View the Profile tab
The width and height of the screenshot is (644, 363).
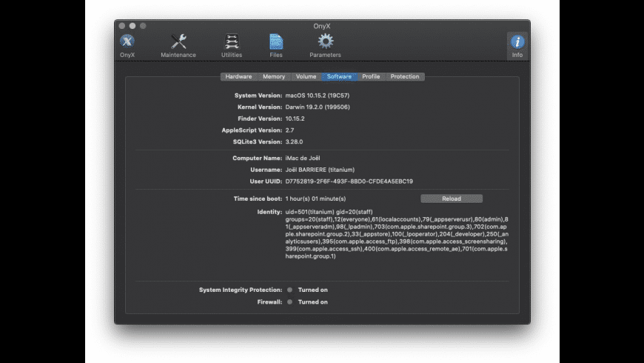click(x=371, y=76)
